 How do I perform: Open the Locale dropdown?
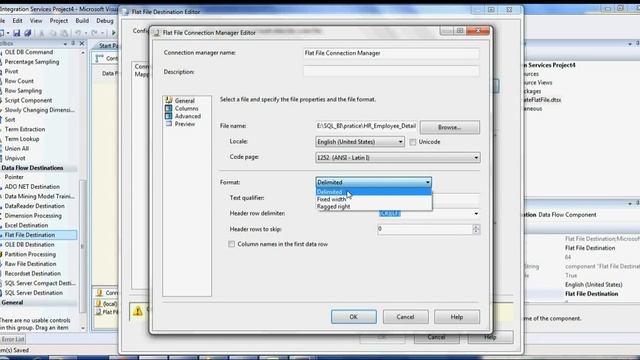[360, 142]
